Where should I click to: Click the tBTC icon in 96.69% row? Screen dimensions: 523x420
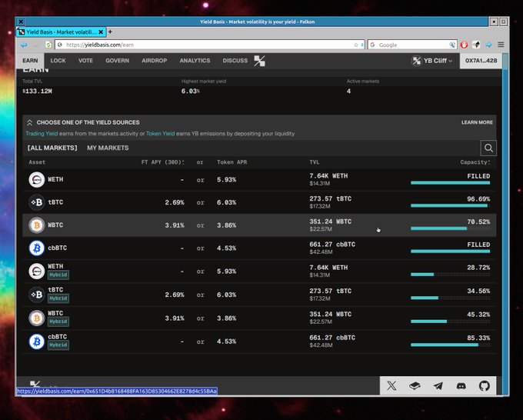pyautogui.click(x=37, y=202)
